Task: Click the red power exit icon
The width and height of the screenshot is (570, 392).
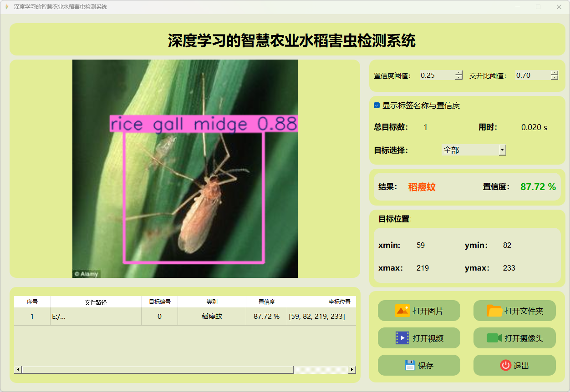Action: [505, 365]
